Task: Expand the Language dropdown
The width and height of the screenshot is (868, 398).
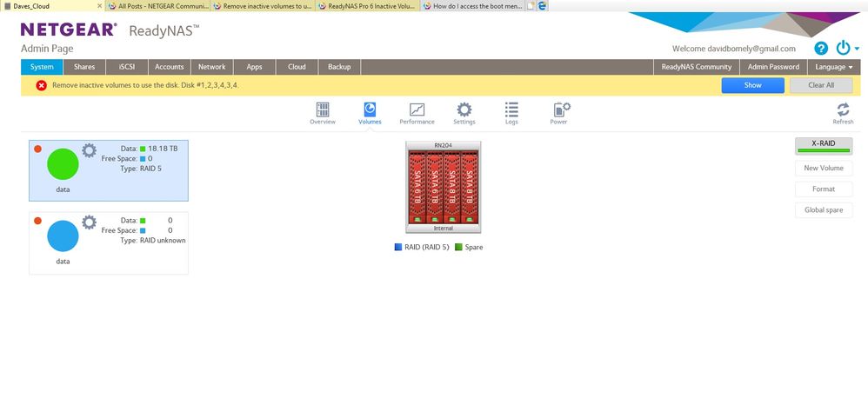Action: point(834,67)
